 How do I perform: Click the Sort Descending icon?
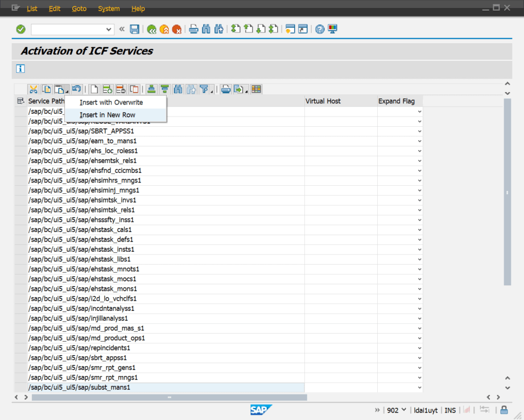point(165,89)
